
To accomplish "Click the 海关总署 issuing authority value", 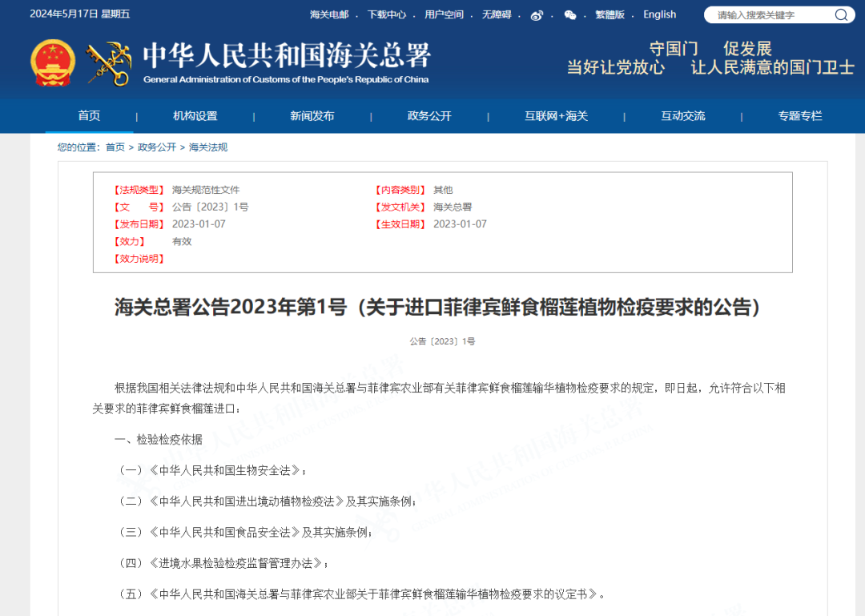I will 453,207.
